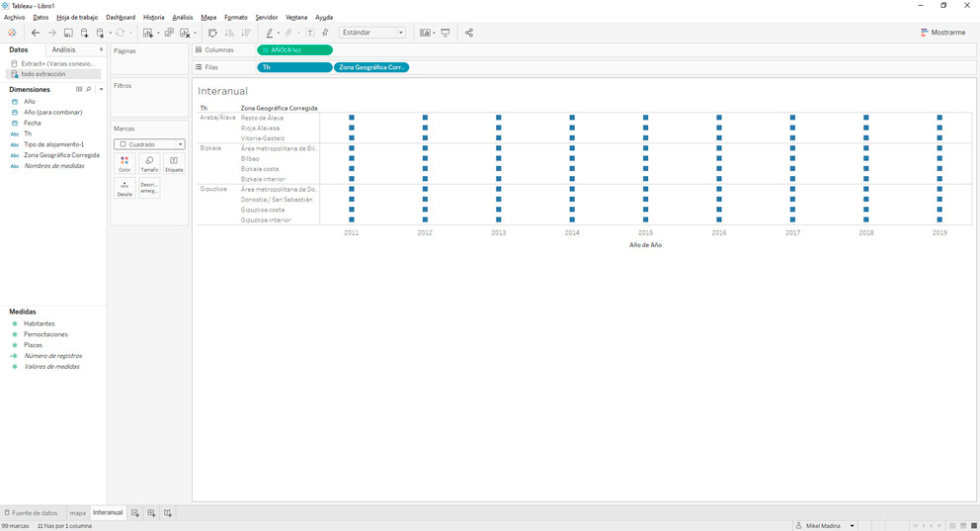The image size is (980, 531).
Task: Click the Detalle marks button
Action: coord(124,188)
